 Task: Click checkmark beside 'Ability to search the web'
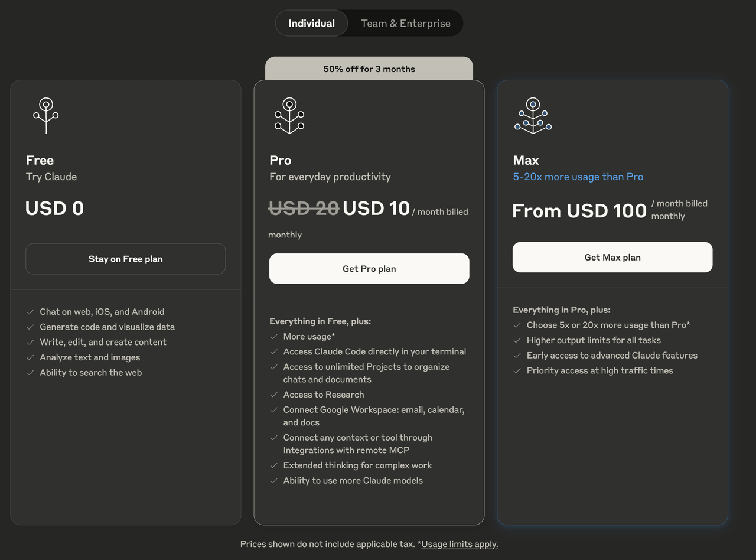(x=30, y=373)
